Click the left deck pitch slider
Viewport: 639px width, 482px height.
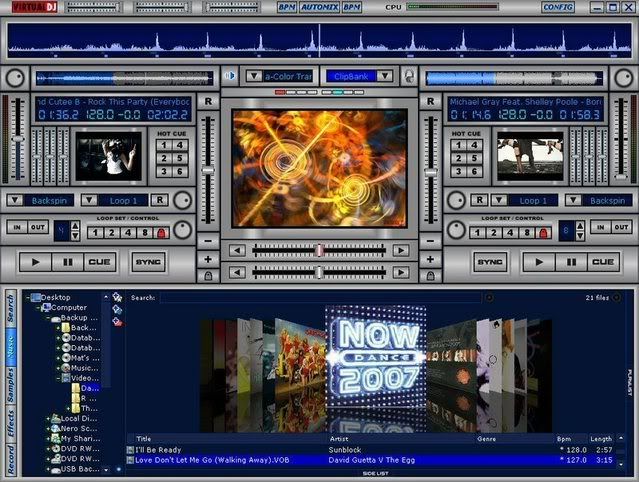click(x=208, y=170)
